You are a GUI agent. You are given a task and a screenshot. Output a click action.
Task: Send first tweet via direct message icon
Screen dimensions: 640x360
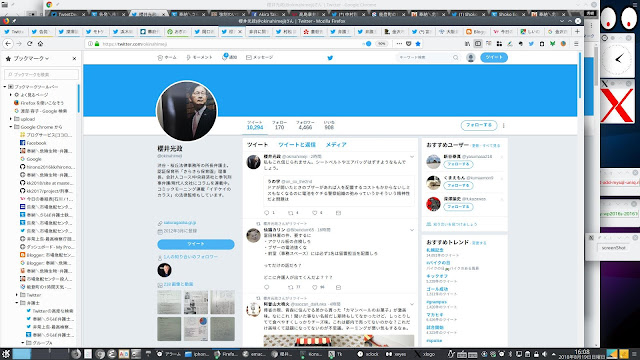pyautogui.click(x=338, y=213)
